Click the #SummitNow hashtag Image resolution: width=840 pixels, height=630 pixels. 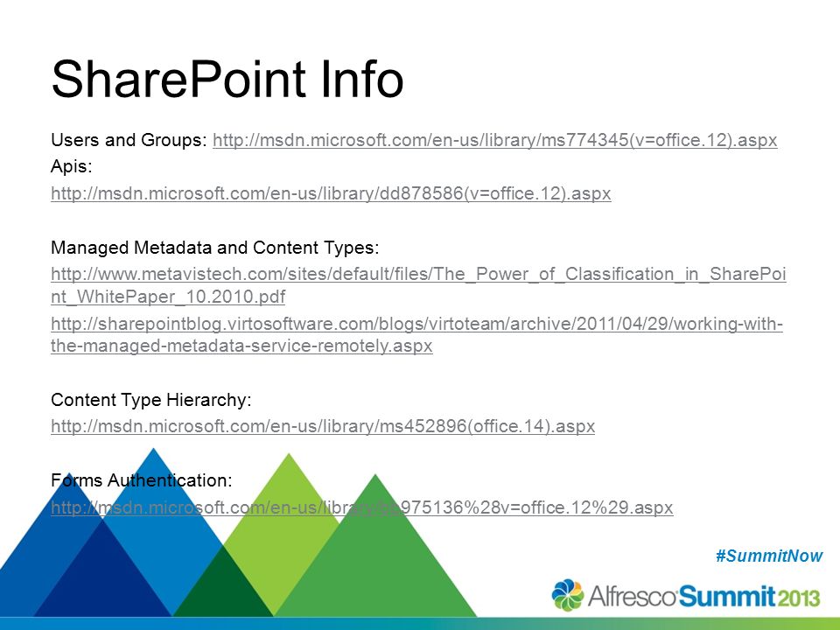769,556
